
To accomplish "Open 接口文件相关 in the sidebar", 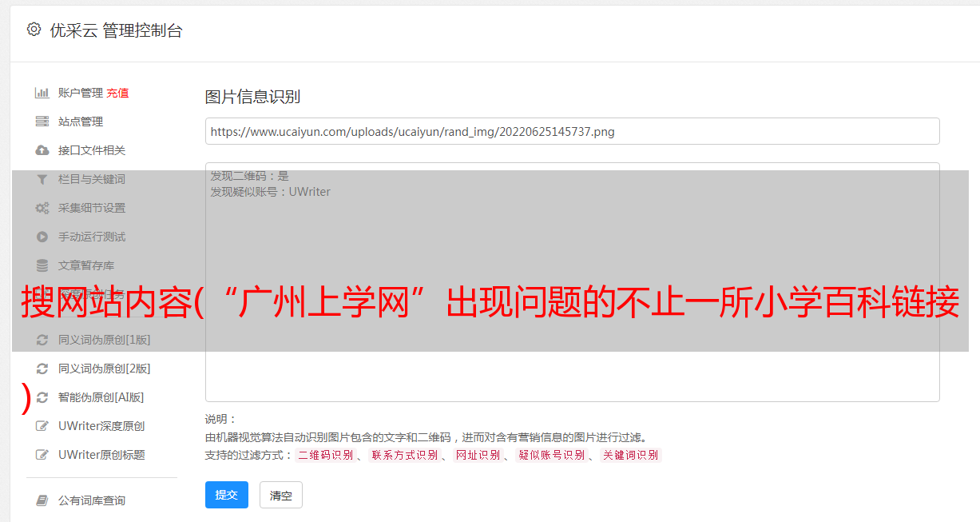I will click(x=92, y=150).
